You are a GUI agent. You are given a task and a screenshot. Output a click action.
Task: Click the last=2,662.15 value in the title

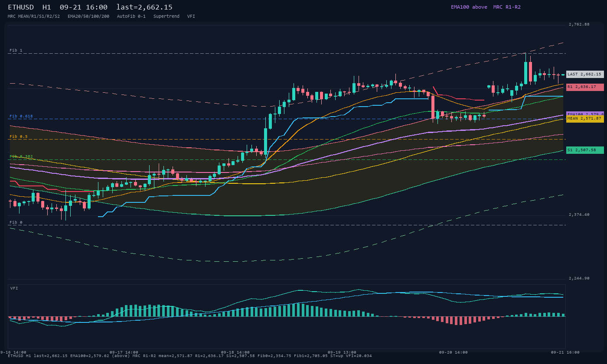click(144, 7)
